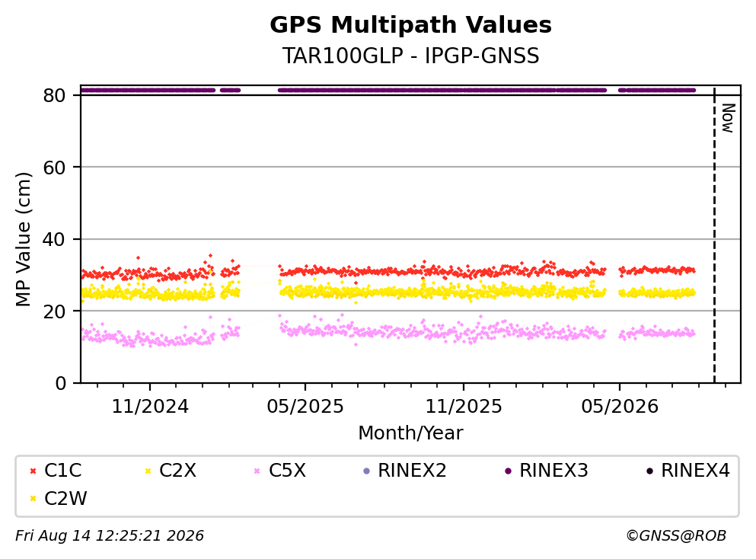This screenshot has width=756, height=559.
Task: Select the RINEX3 legend label
Action: pos(553,470)
